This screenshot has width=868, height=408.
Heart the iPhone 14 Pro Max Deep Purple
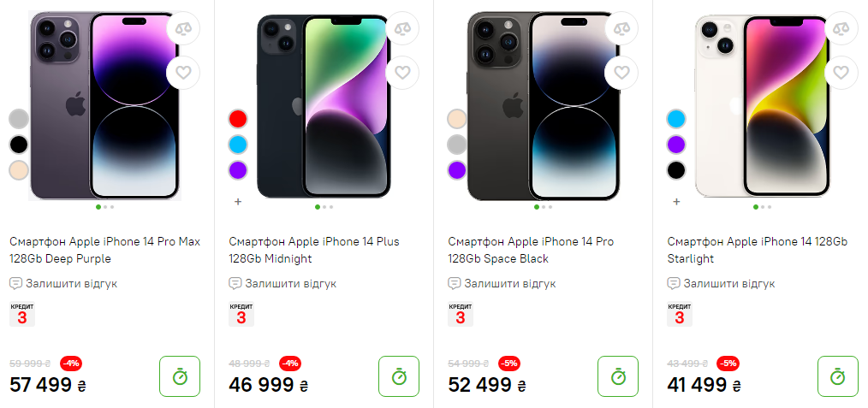pyautogui.click(x=183, y=72)
